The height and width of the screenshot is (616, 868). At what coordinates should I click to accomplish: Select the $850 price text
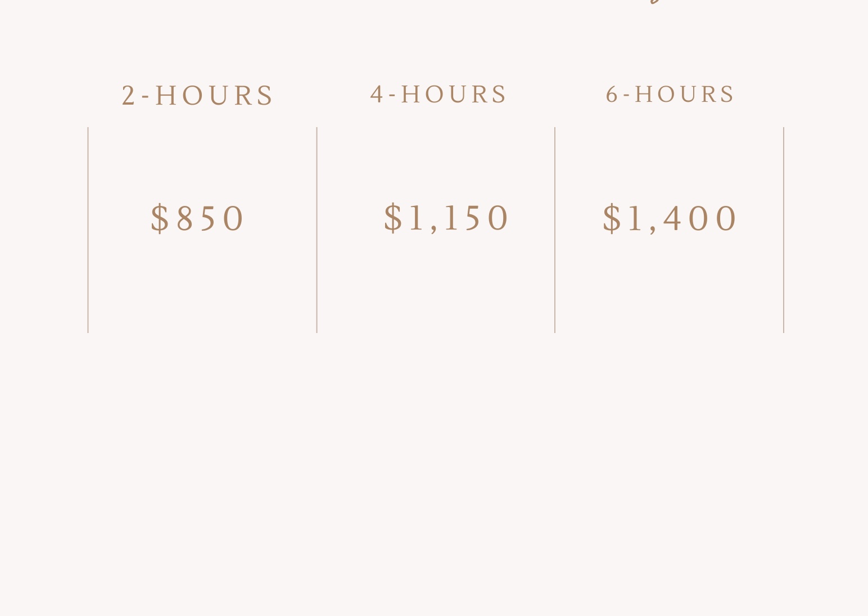click(x=197, y=218)
